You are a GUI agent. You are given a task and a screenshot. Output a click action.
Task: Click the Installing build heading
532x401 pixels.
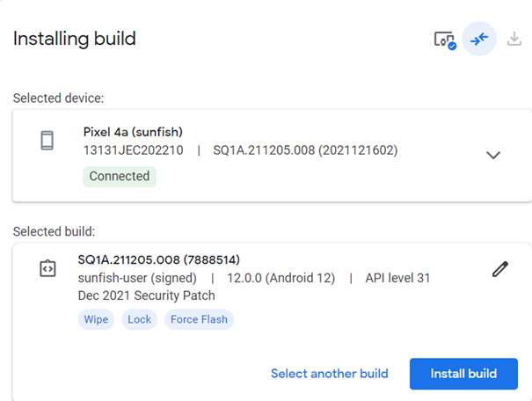tap(74, 39)
